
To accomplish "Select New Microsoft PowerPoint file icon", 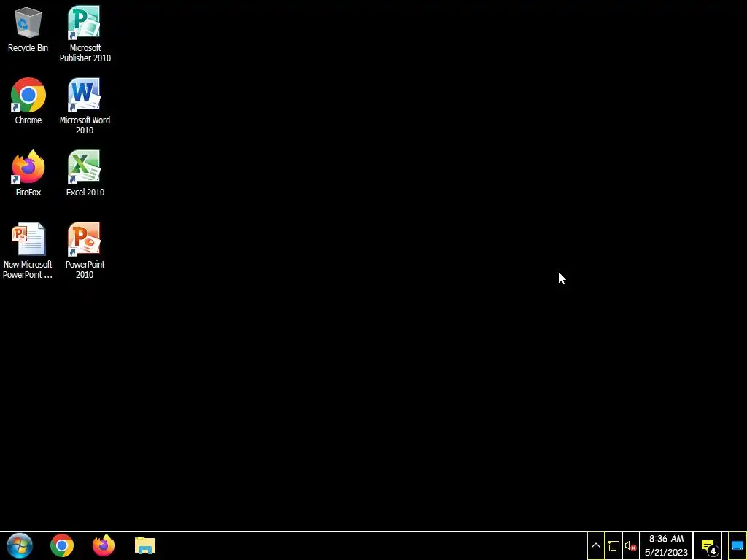I will [x=28, y=251].
